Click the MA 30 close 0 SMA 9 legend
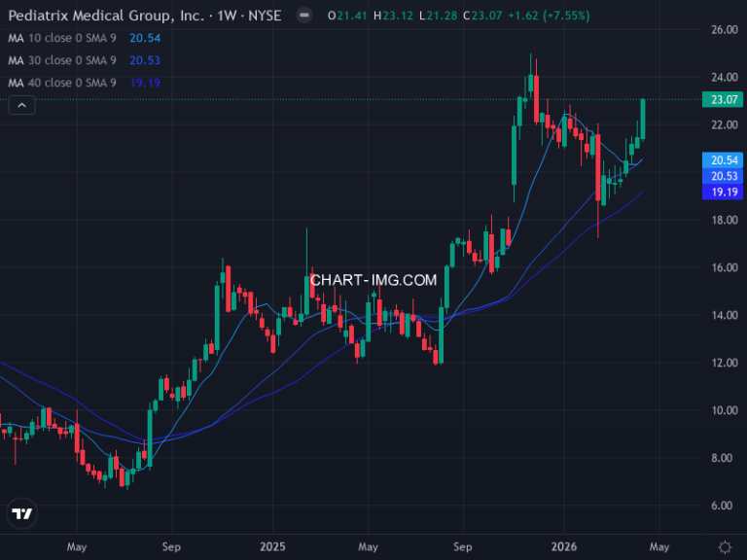The width and height of the screenshot is (747, 560). click(x=62, y=60)
